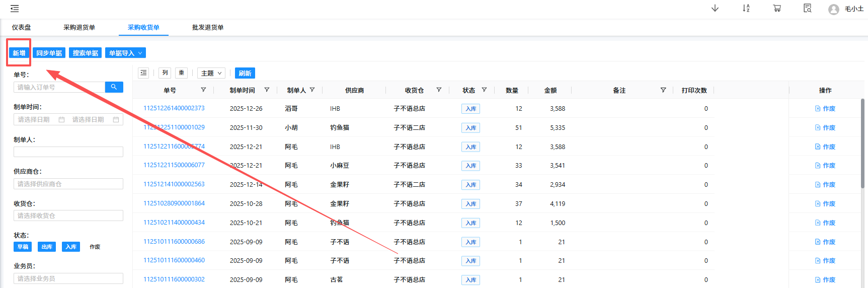Open the 主题 dropdown
The height and width of the screenshot is (288, 868).
point(211,73)
